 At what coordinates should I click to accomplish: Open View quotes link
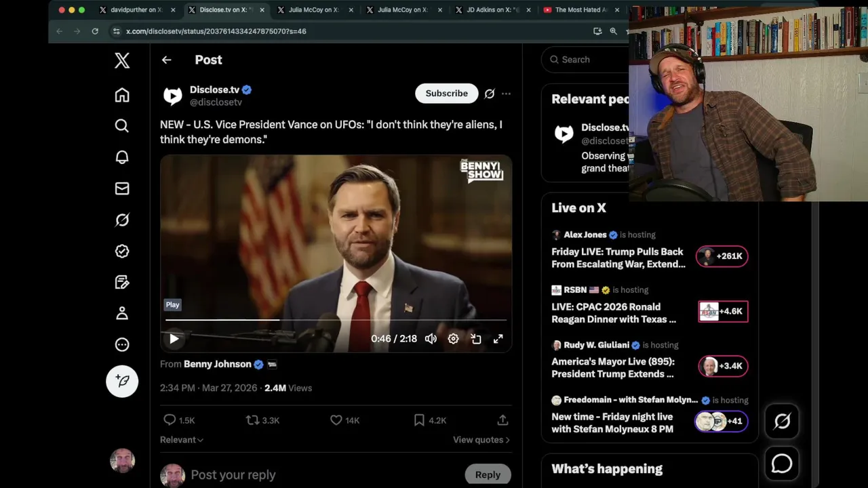481,440
